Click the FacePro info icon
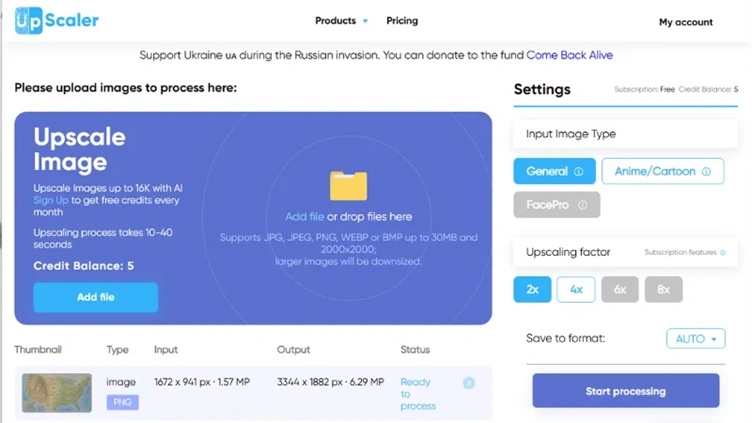Screen dimensions: 752x423 pyautogui.click(x=582, y=205)
